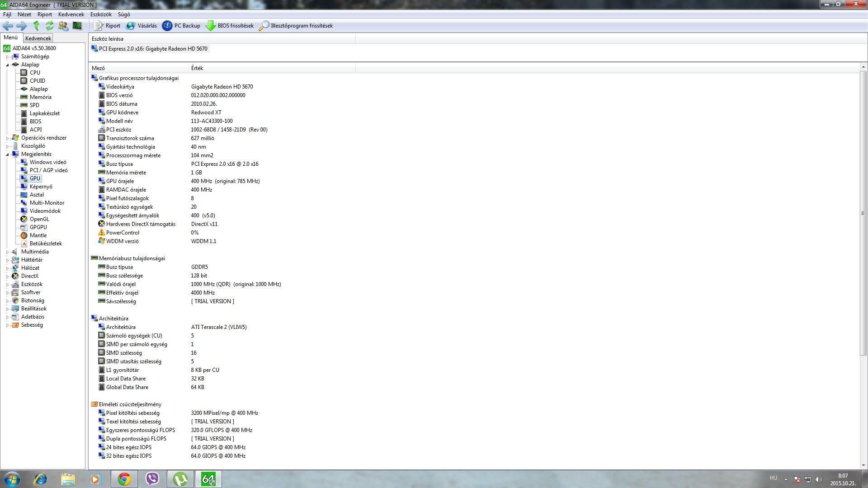Expand the Számítógép tree node
This screenshot has width=868, height=488.
(7, 57)
